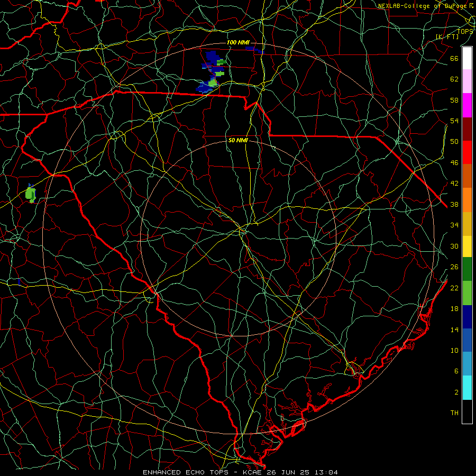Click the blue-green echo cluster north of center
Viewport: 476px width, 476px height.
pos(212,71)
